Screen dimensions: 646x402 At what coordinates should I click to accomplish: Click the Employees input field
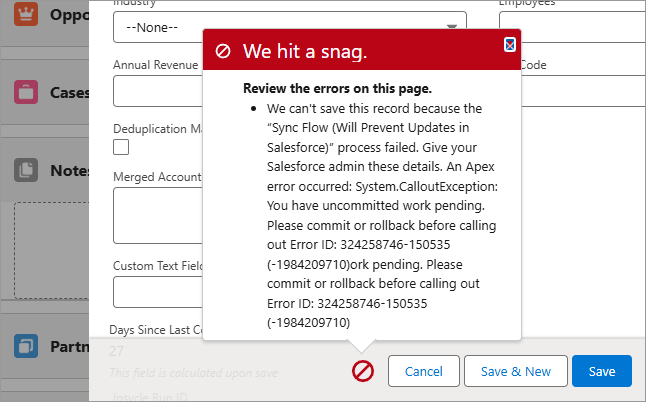pyautogui.click(x=572, y=27)
